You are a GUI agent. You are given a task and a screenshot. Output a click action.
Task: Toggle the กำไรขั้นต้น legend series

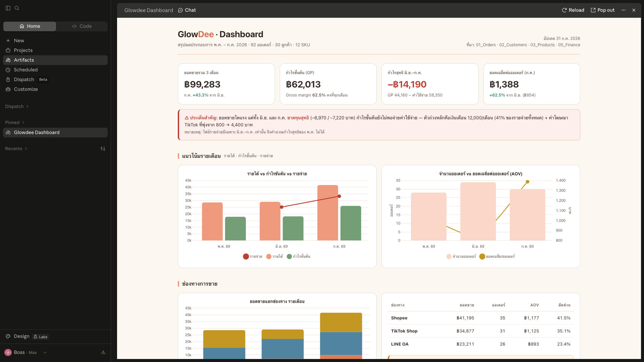(299, 257)
